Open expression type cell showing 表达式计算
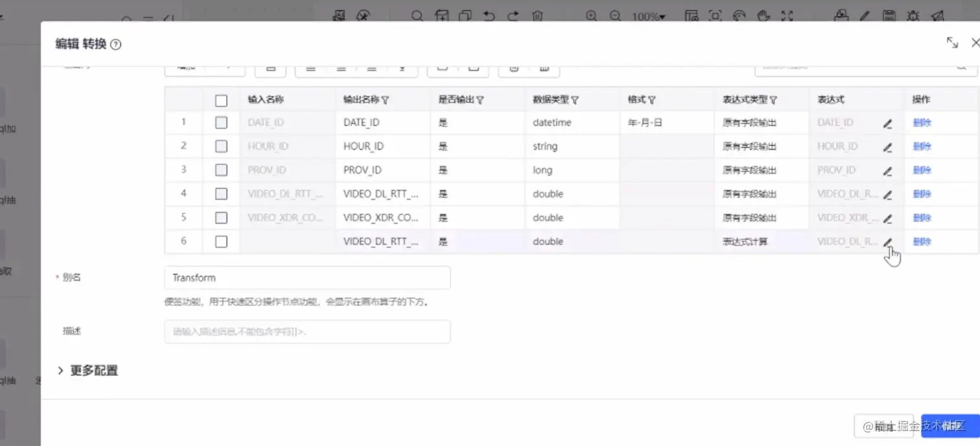 762,241
